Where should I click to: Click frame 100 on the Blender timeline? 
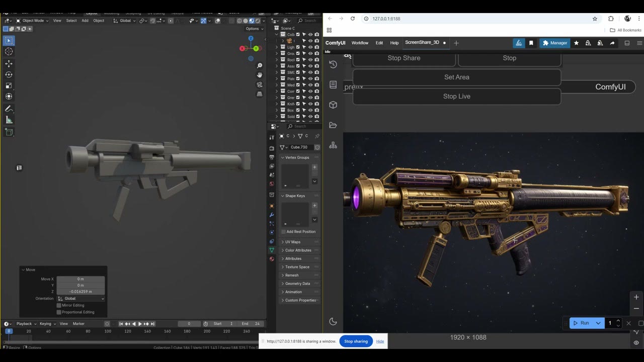pos(108,331)
